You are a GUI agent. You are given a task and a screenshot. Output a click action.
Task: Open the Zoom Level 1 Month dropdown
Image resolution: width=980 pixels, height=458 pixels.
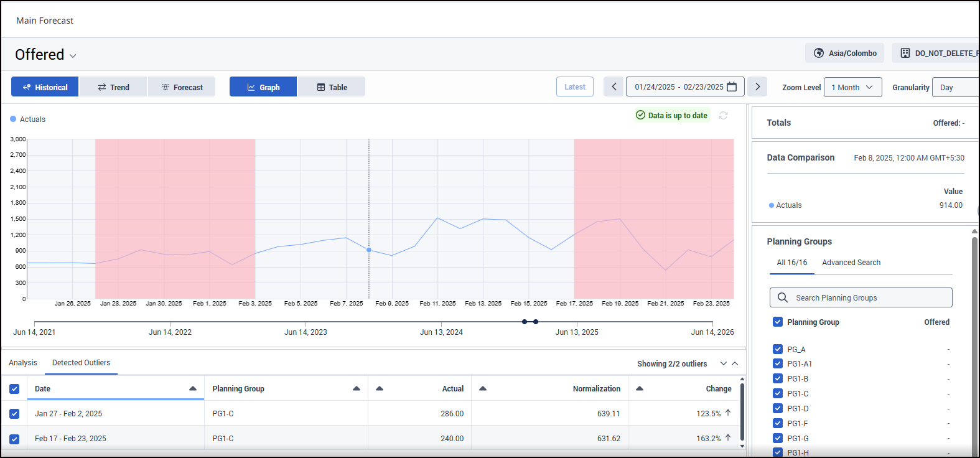(x=853, y=88)
